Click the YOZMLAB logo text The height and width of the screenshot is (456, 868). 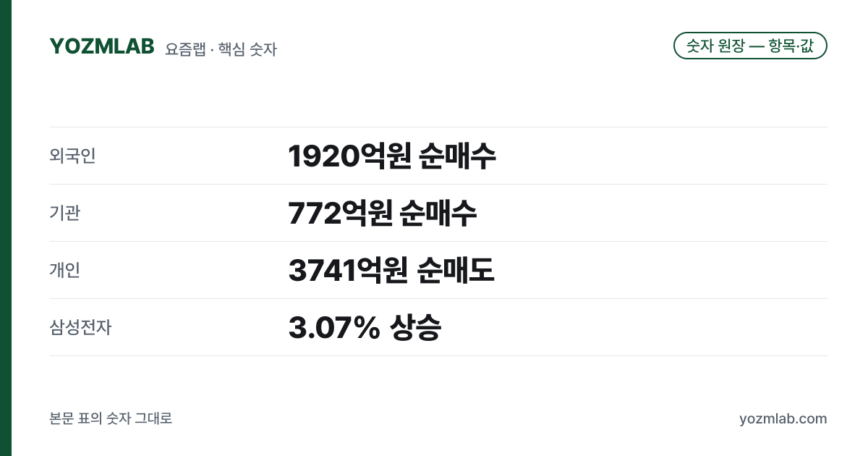(x=102, y=46)
